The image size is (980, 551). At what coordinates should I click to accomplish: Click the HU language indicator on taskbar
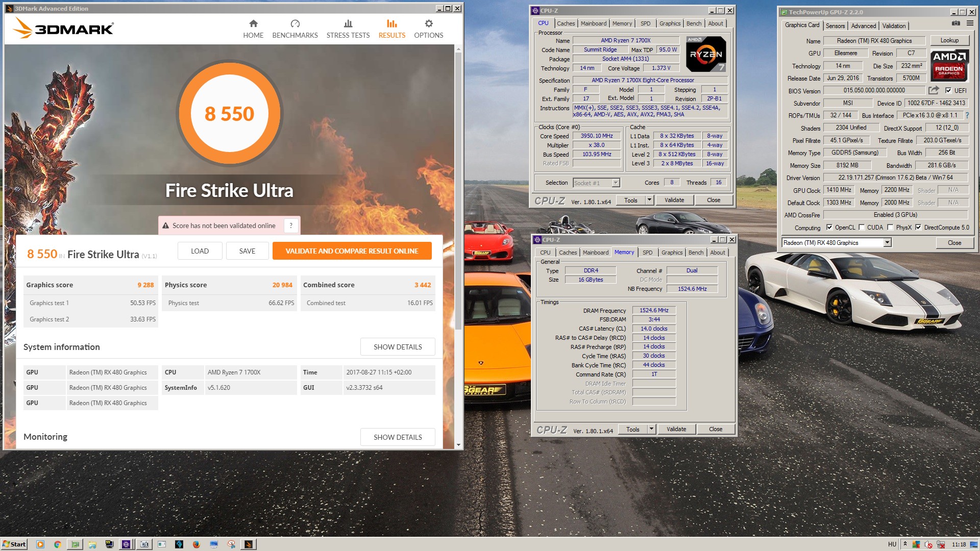(892, 544)
